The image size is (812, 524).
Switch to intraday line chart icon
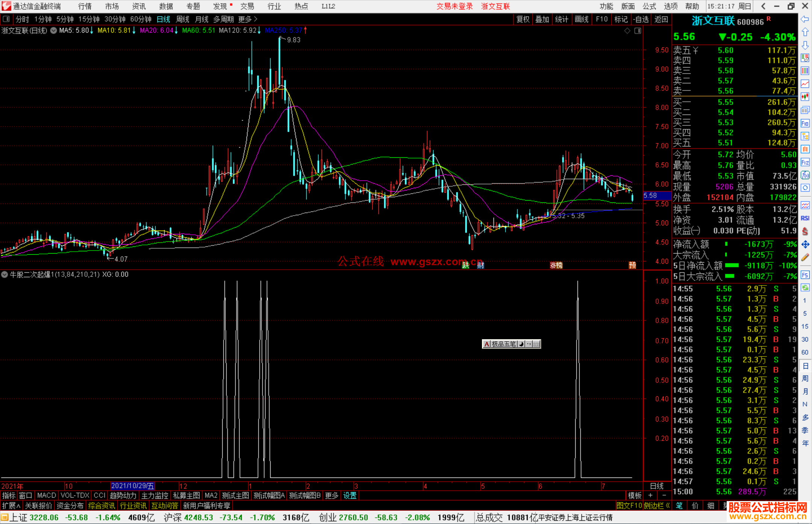pyautogui.click(x=805, y=84)
